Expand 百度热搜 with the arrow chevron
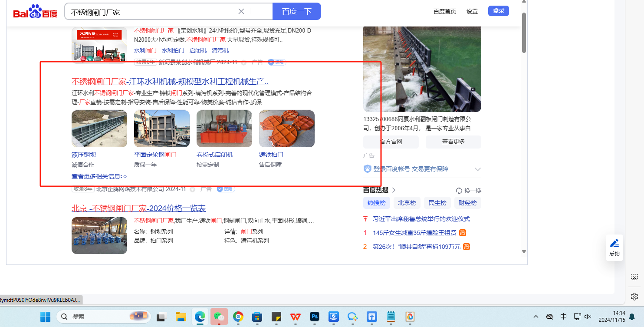The image size is (644, 327). pyautogui.click(x=394, y=190)
